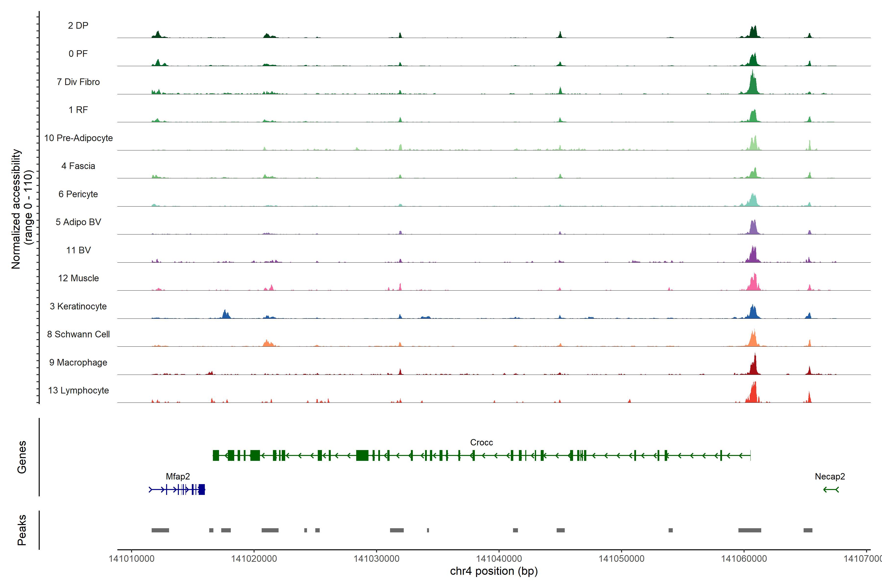This screenshot has height=588, width=882.
Task: Click the 9 Macrophage track label
Action: click(78, 362)
